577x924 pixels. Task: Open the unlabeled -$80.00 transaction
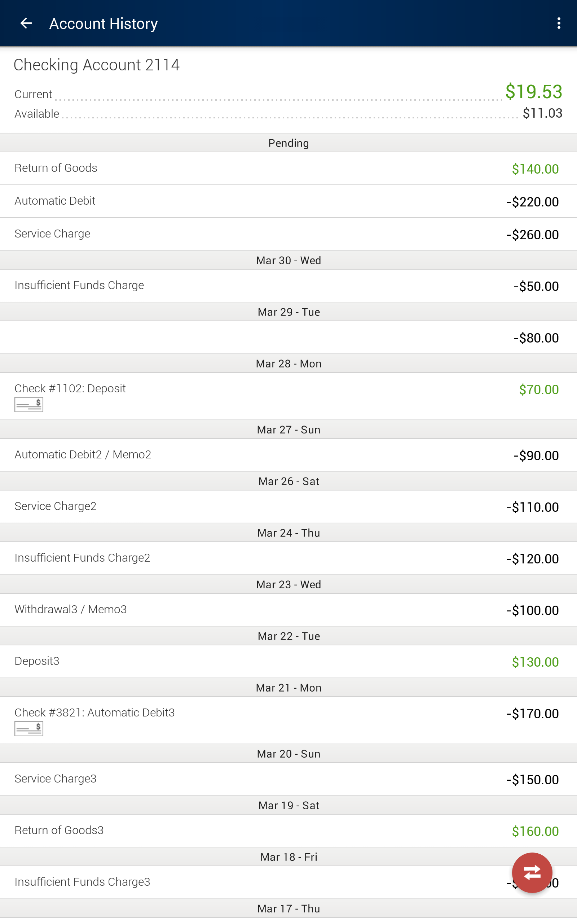pyautogui.click(x=288, y=337)
